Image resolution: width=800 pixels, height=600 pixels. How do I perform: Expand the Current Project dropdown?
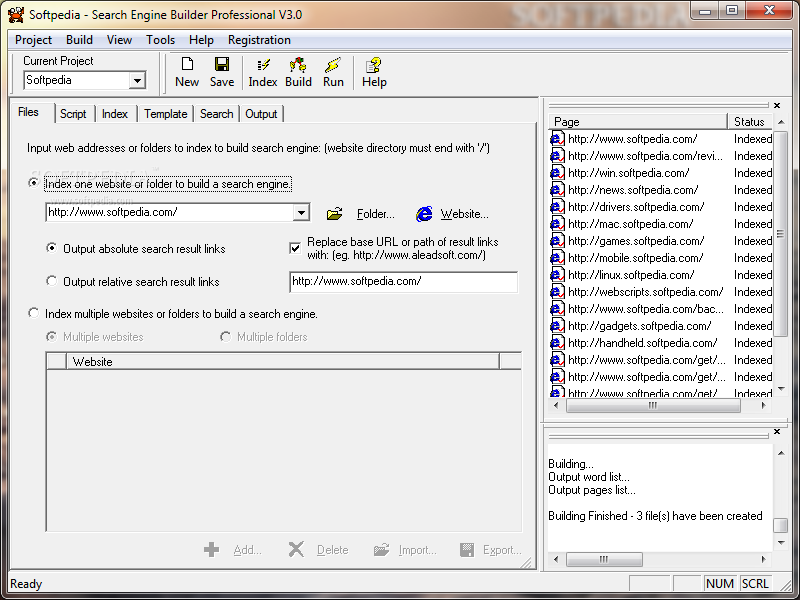click(137, 81)
